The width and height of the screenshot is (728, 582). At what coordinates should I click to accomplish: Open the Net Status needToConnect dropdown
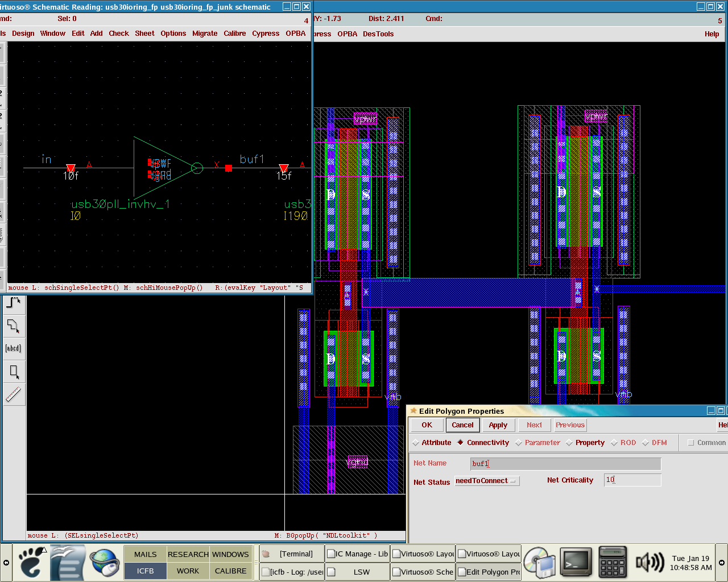[487, 481]
